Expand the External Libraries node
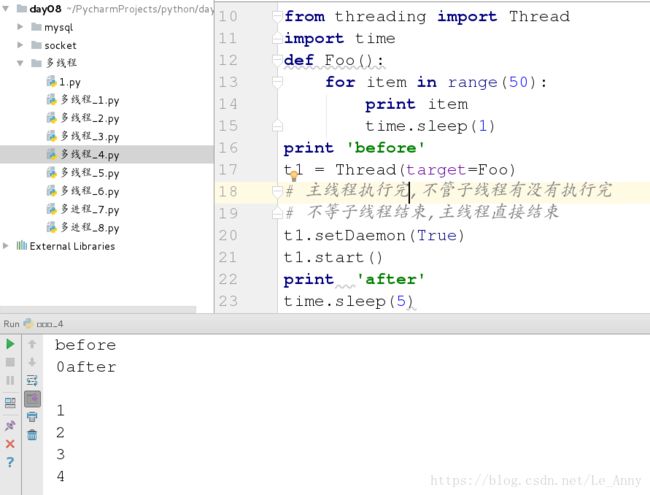The height and width of the screenshot is (495, 650). [x=8, y=246]
